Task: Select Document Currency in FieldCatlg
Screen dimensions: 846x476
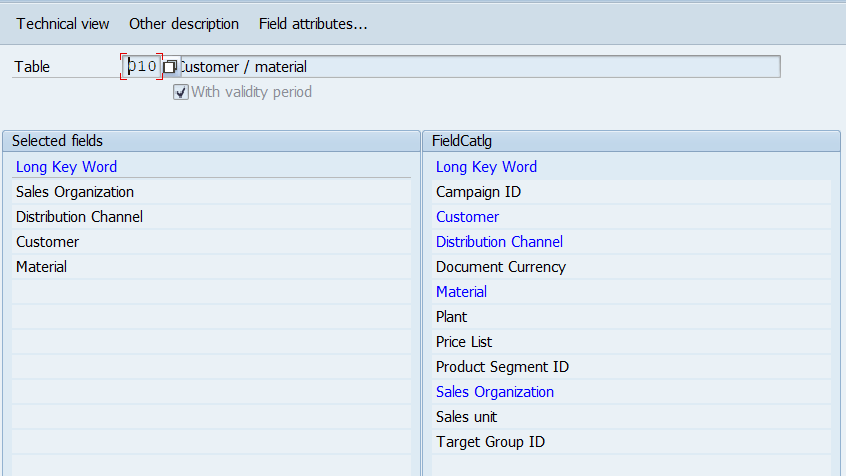Action: [631, 267]
